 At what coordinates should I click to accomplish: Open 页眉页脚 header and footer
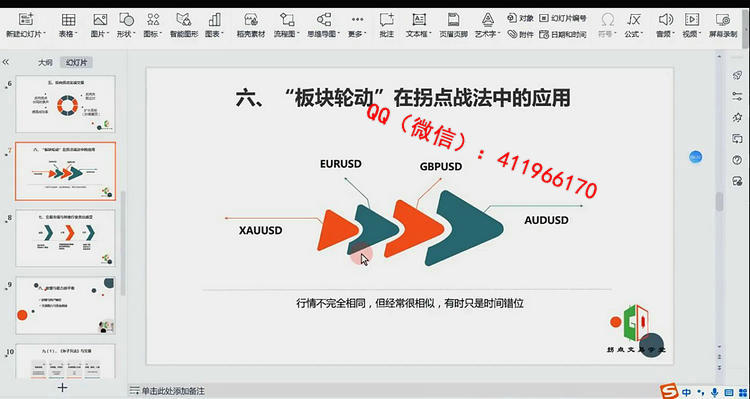click(x=453, y=25)
